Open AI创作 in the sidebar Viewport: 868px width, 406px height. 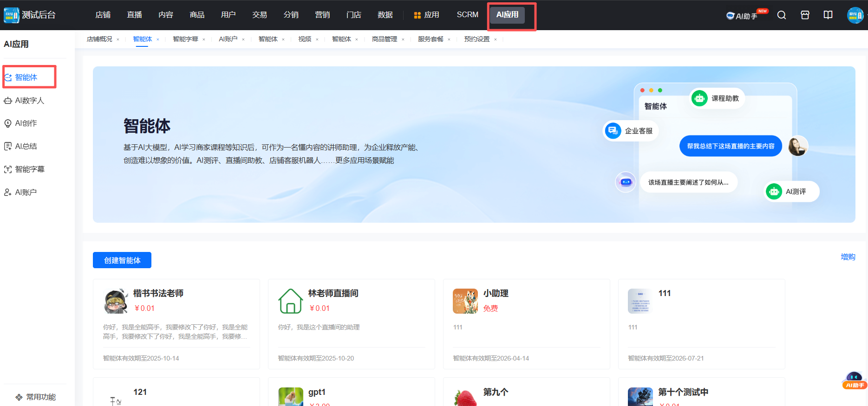[x=26, y=123]
